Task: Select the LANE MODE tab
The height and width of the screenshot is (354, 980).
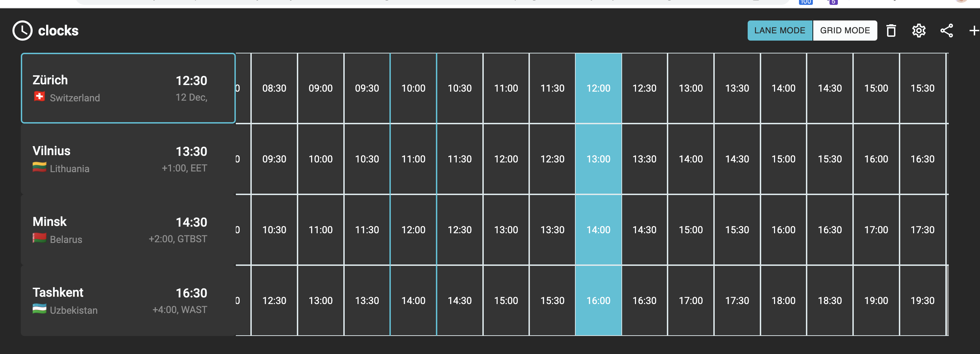Action: pyautogui.click(x=780, y=31)
